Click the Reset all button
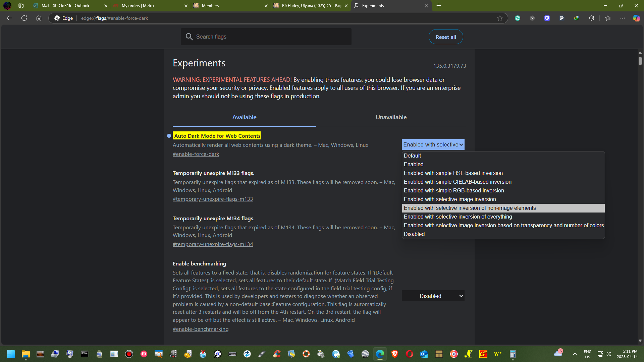The height and width of the screenshot is (362, 644). 445,37
